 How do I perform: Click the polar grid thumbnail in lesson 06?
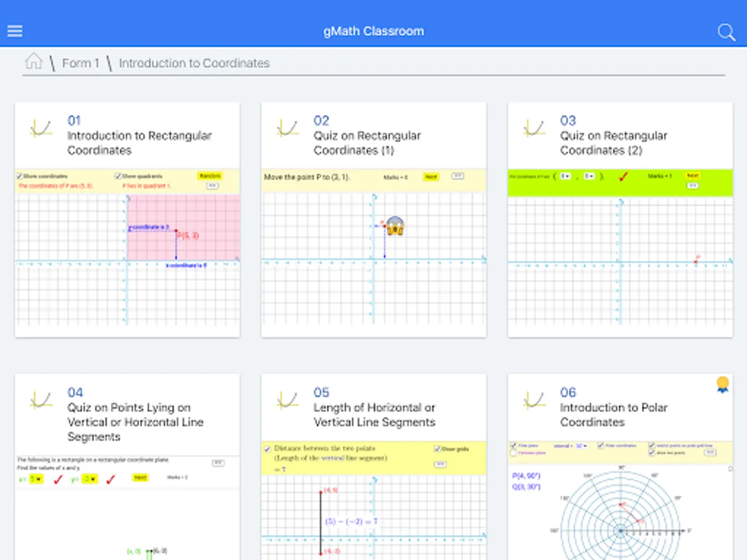coord(620,513)
